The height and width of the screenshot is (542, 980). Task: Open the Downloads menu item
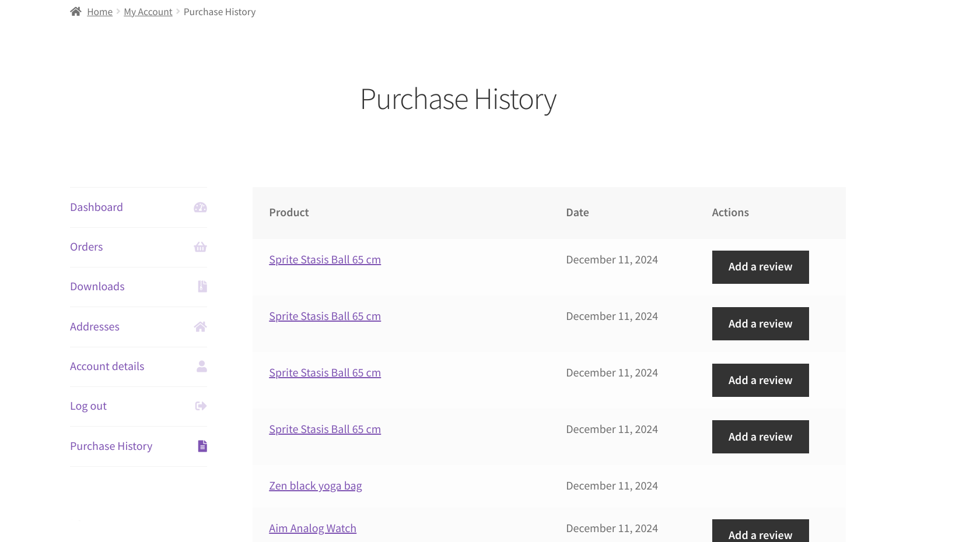[x=97, y=287]
